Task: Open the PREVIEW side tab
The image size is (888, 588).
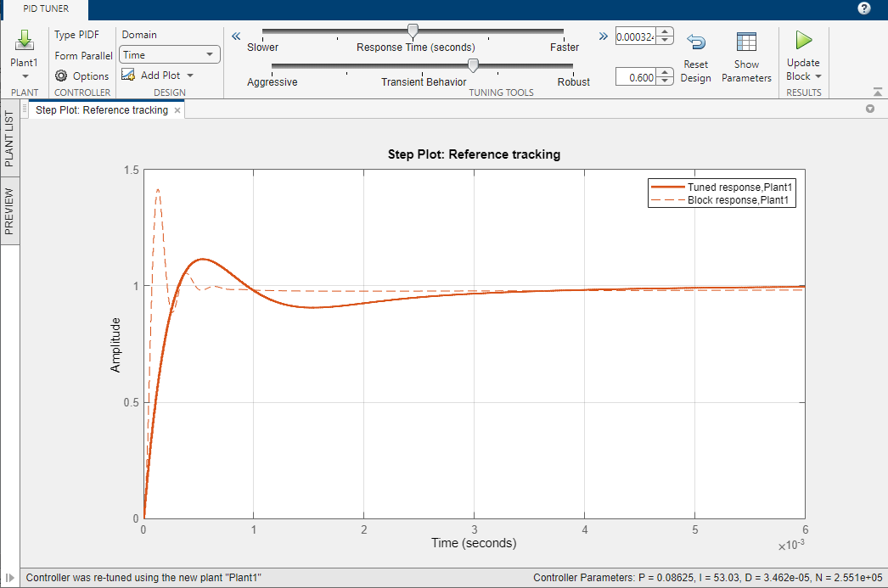Action: 9,210
